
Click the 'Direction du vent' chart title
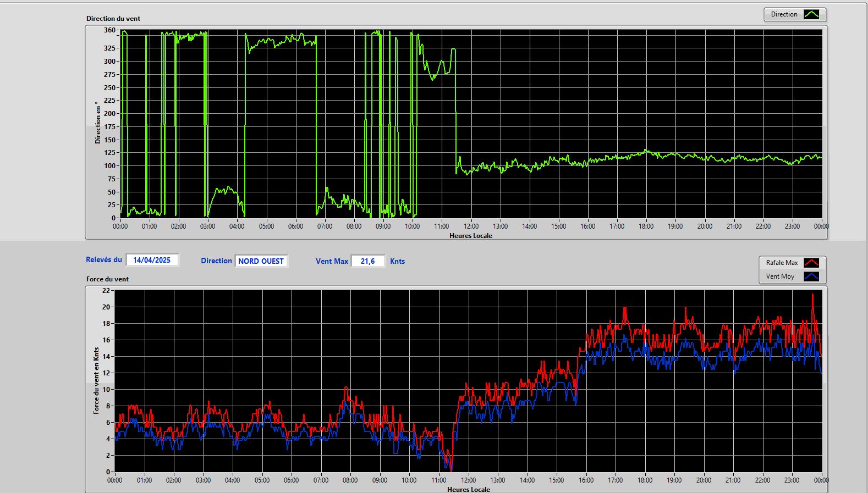pos(113,18)
